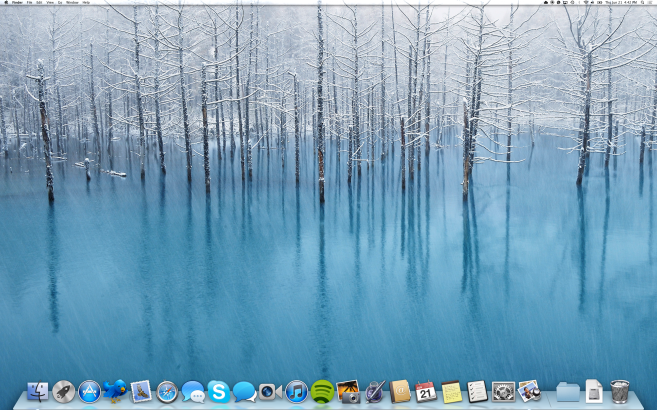Screen dimensions: 657x410
Task: Open the Go menu
Action: tap(59, 3)
